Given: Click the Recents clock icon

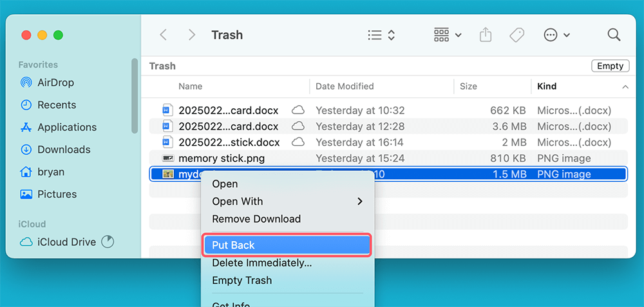Looking at the screenshot, I should [26, 105].
